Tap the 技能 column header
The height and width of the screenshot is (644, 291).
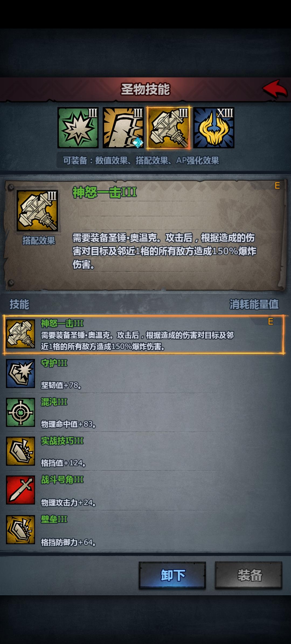tap(19, 304)
